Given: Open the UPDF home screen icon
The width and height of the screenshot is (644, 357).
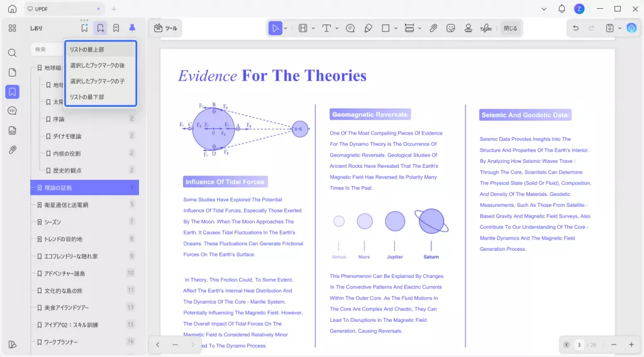Looking at the screenshot, I should pyautogui.click(x=13, y=9).
